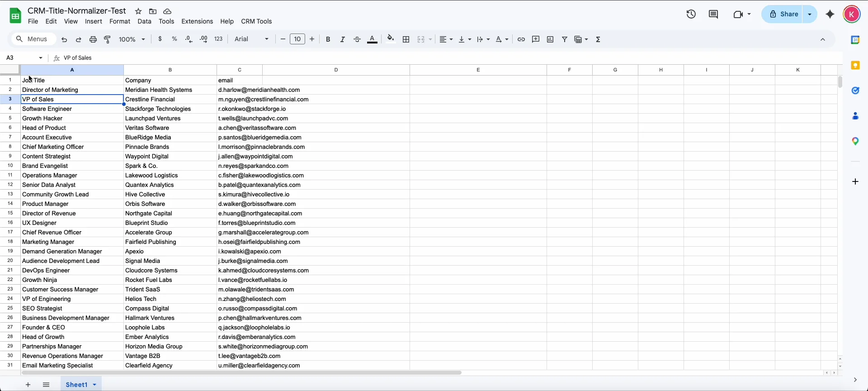Hide the menus with collapse chevron
Image resolution: width=868 pixels, height=391 pixels.
823,40
